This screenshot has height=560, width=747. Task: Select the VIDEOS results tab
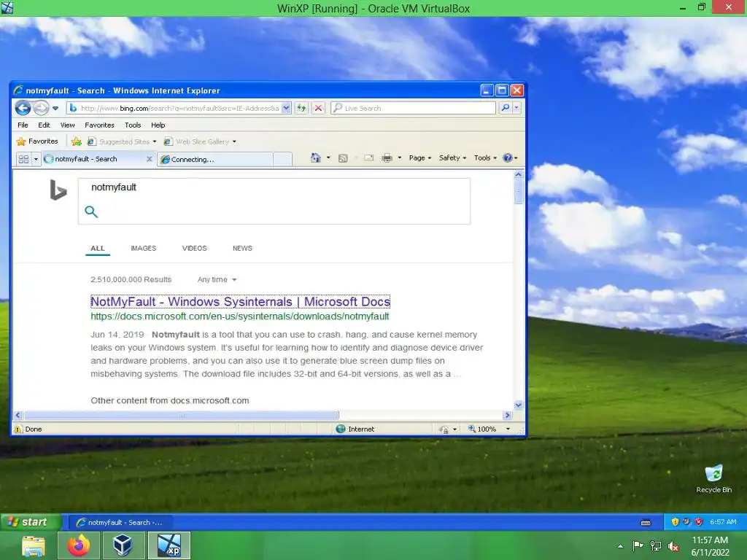pyautogui.click(x=194, y=248)
